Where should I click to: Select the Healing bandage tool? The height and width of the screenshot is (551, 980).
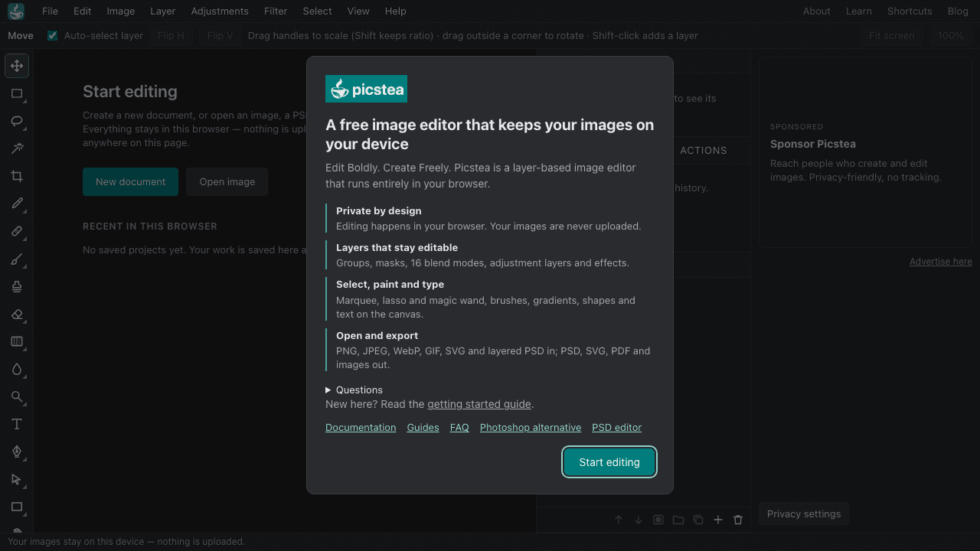(17, 231)
